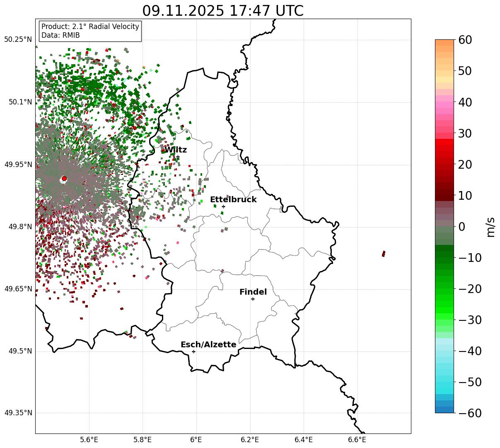This screenshot has height=448, width=500.
Task: Click the 49.5°N latitude tick label
Action: (x=20, y=351)
